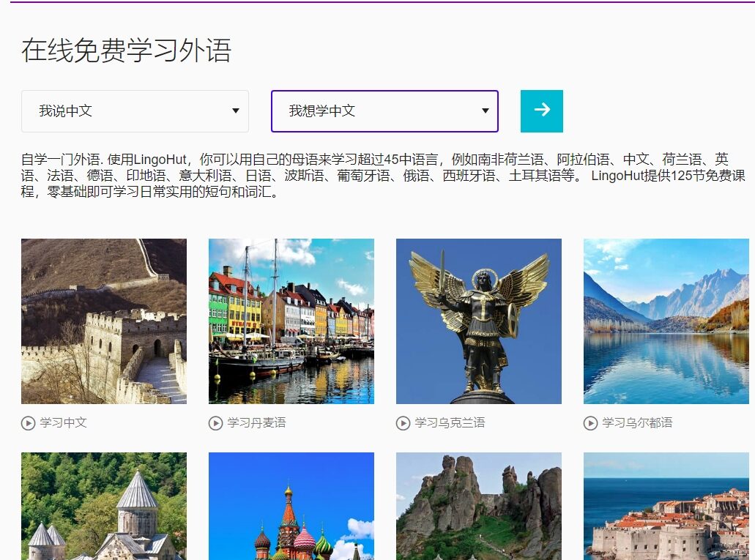Select the colorful harbor thumbnail for Danish

pos(291,321)
